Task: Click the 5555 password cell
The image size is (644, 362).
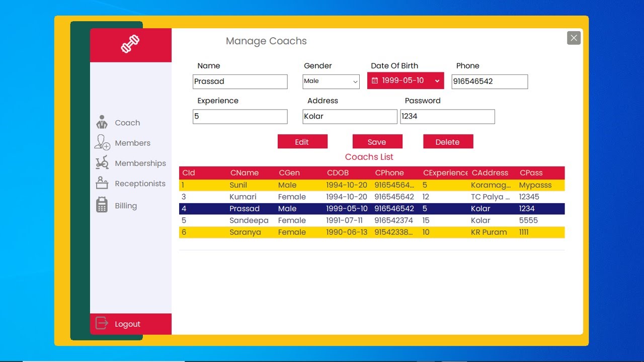Action: 541,220
